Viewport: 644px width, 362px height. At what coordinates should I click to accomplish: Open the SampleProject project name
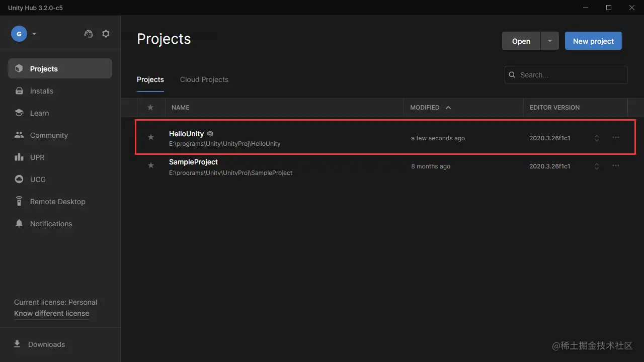193,162
